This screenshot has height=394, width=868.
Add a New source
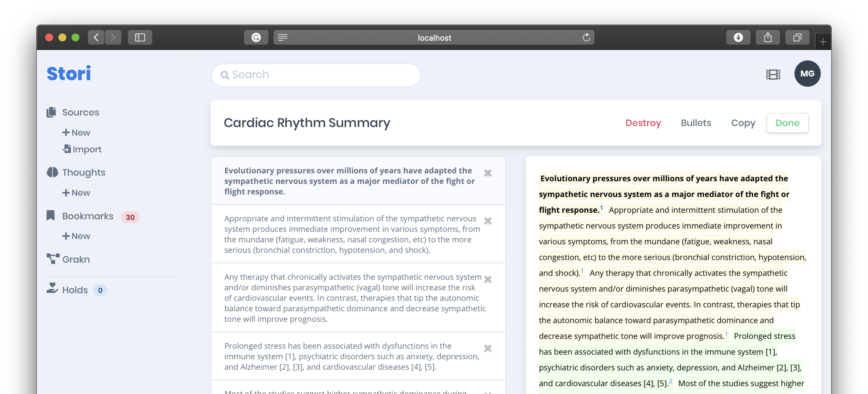(76, 132)
